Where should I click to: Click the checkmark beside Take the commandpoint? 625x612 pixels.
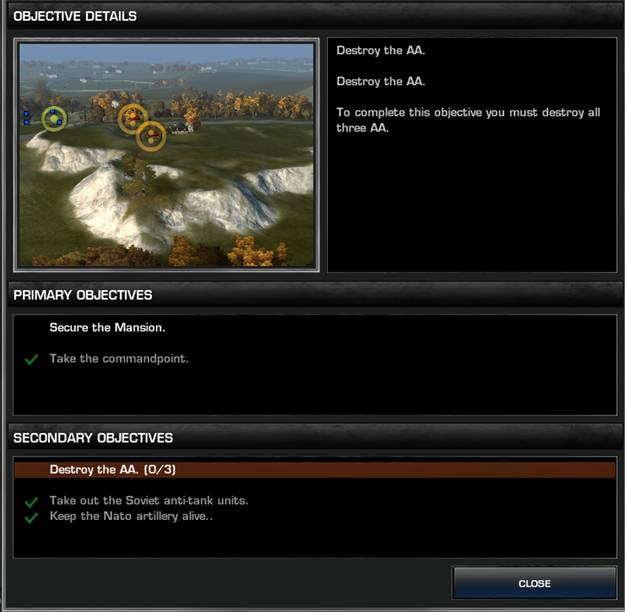click(x=31, y=359)
